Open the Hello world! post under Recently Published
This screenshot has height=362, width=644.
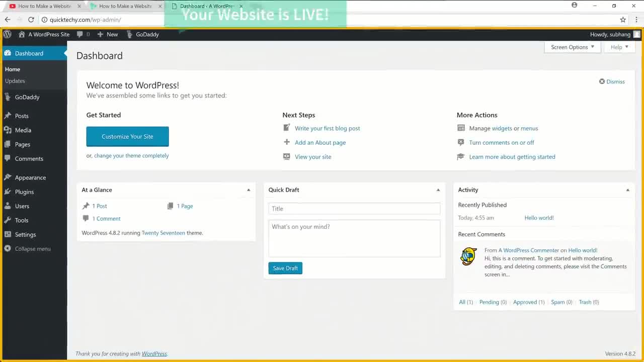[539, 218]
